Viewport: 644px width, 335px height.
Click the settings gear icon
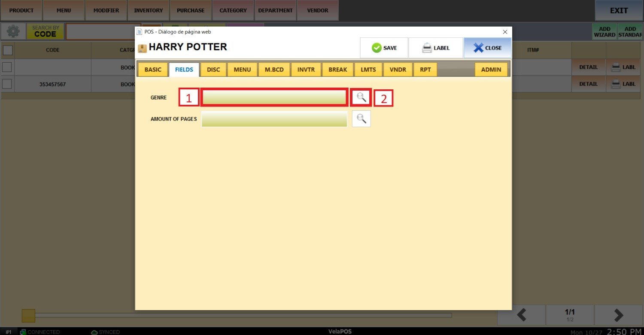(x=13, y=31)
